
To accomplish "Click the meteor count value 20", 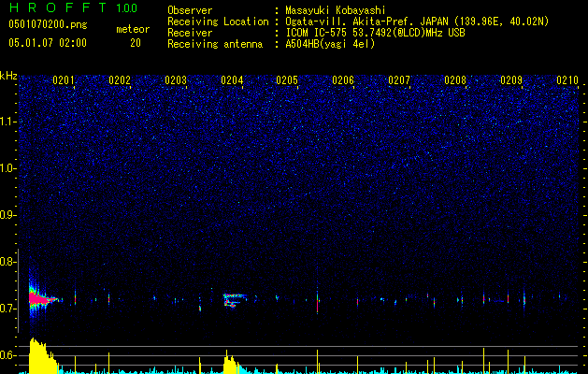I will click(x=136, y=43).
